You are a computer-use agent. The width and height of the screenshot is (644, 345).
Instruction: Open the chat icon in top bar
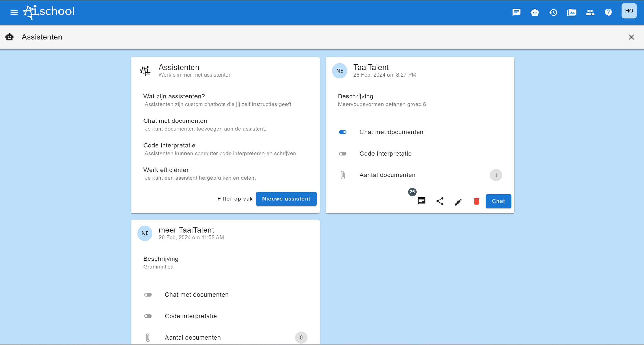516,12
